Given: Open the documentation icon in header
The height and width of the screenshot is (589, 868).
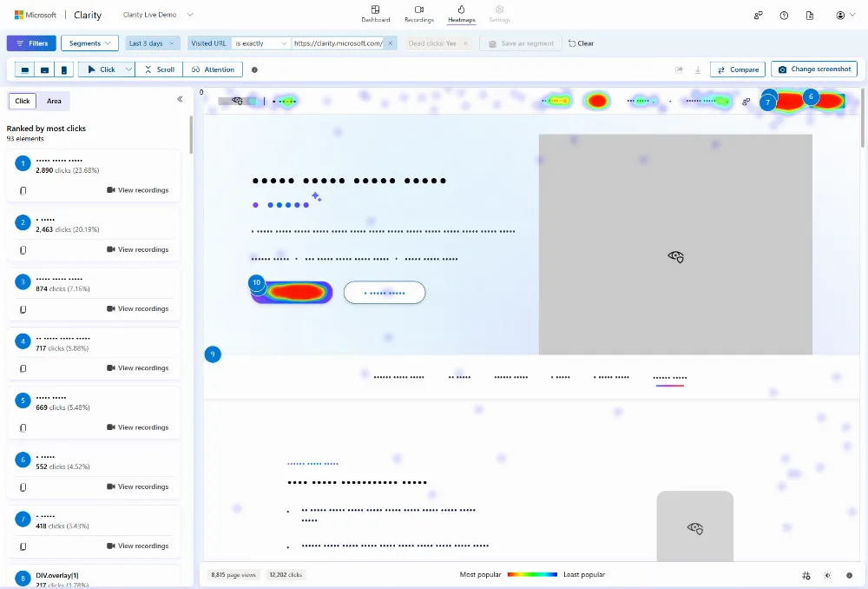Looking at the screenshot, I should (809, 16).
